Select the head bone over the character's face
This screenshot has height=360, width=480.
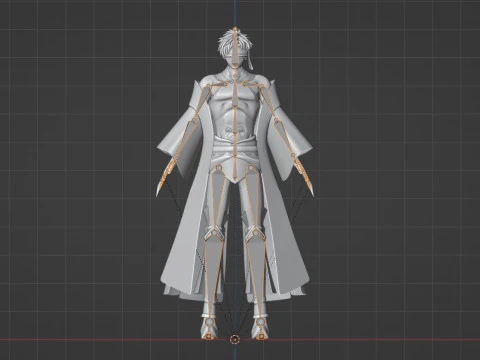[236, 49]
